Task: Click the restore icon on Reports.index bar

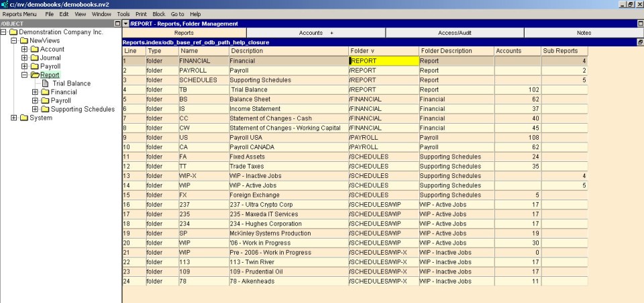Action: (639, 42)
